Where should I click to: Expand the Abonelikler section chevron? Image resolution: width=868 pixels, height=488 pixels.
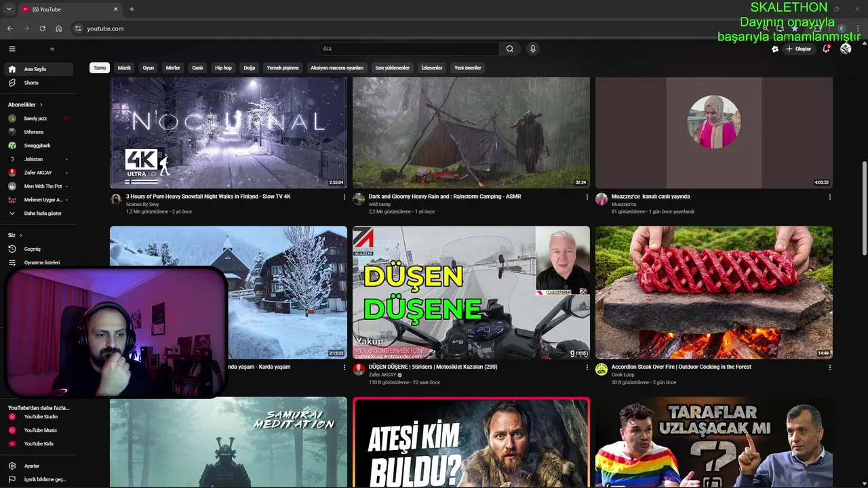[41, 105]
